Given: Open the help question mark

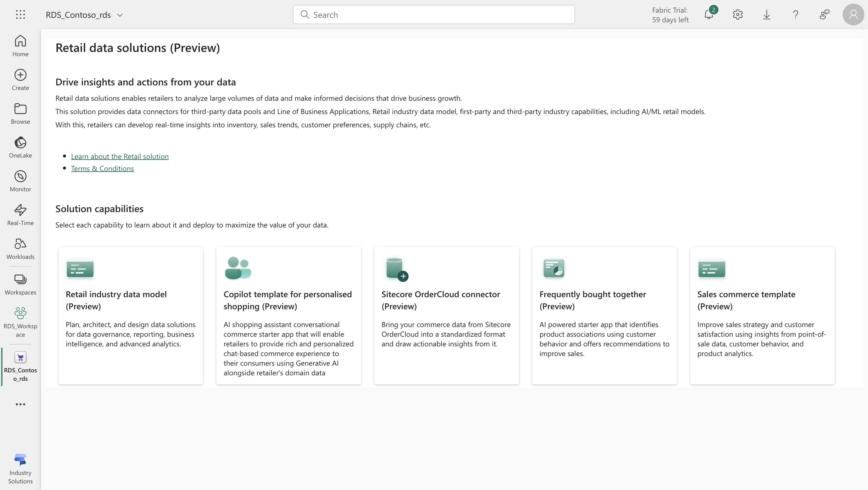Looking at the screenshot, I should (x=796, y=14).
